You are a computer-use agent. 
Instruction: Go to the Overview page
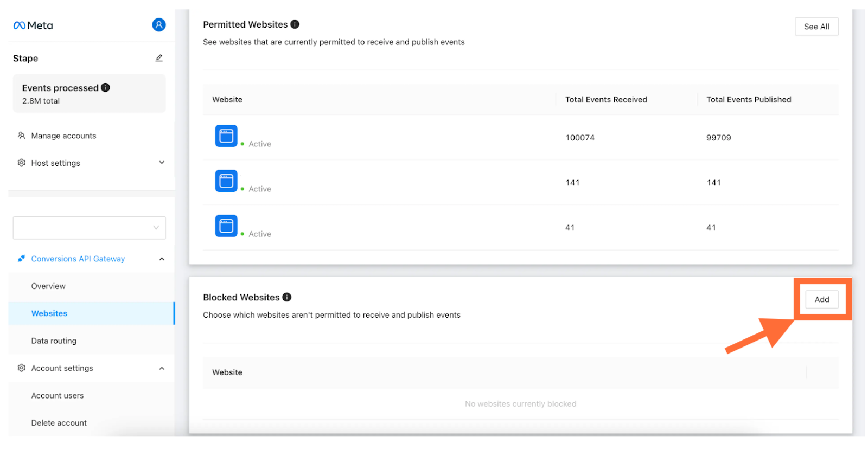[48, 286]
